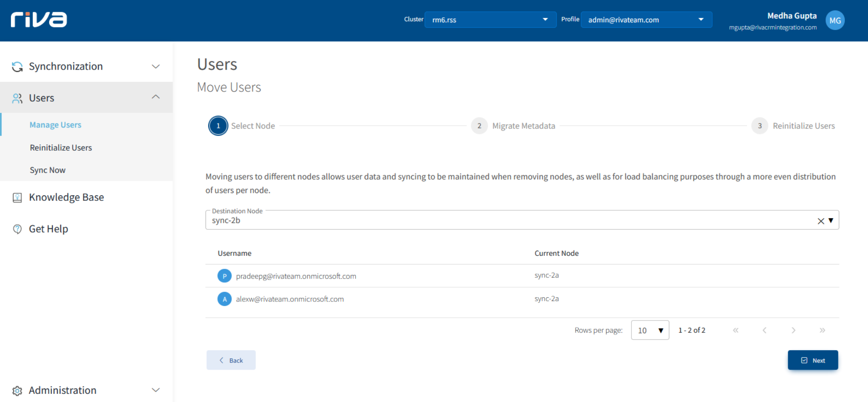The image size is (868, 402).
Task: Click the mgupta@rivacrmintegration.com email text
Action: pyautogui.click(x=773, y=27)
